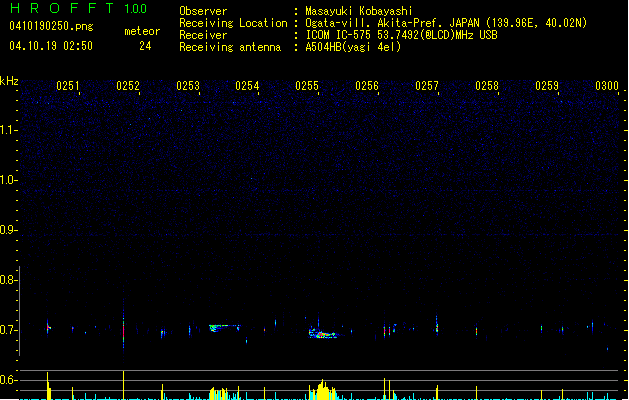Click the Receiving Location label
The width and height of the screenshot is (629, 400).
(x=233, y=23)
